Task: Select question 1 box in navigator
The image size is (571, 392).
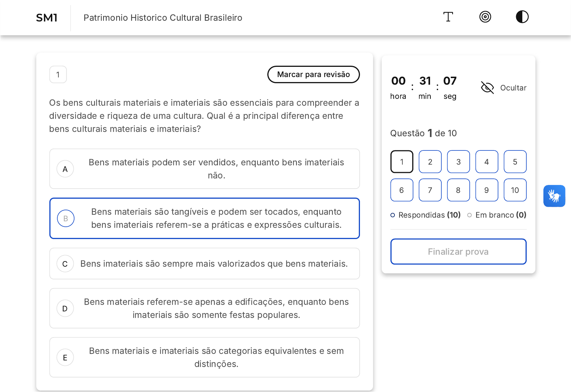Action: click(402, 162)
